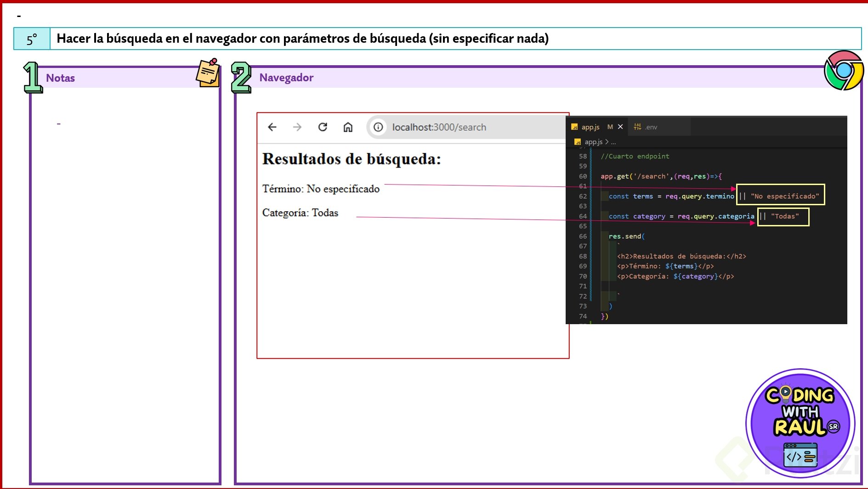Viewport: 868px width, 489px height.
Task: Click line number 60 in the editor
Action: [583, 176]
